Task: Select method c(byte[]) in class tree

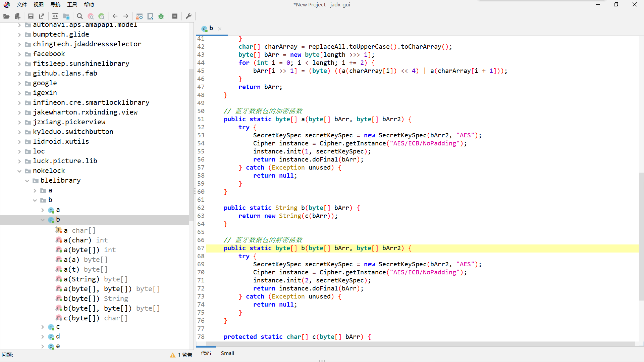Action: tap(82, 318)
